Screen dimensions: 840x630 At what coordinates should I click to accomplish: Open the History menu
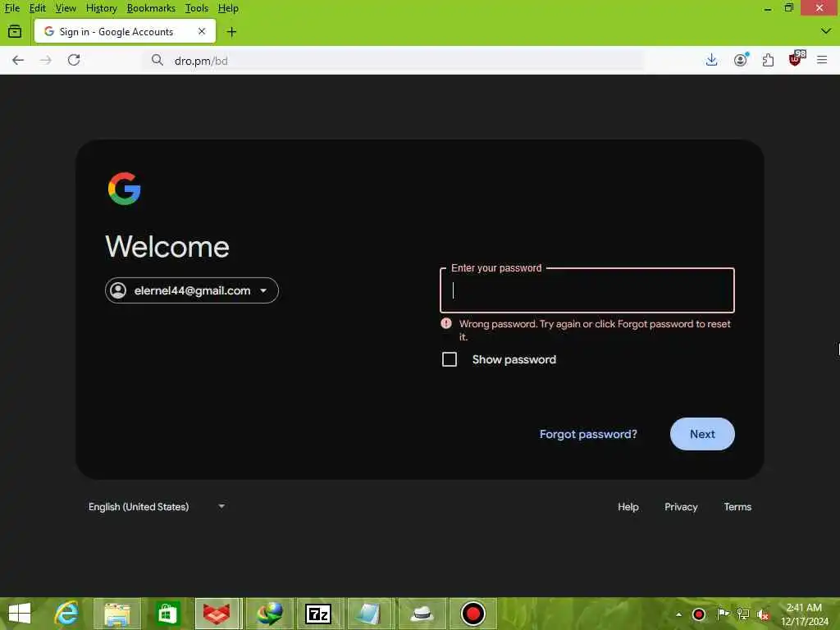(x=101, y=8)
